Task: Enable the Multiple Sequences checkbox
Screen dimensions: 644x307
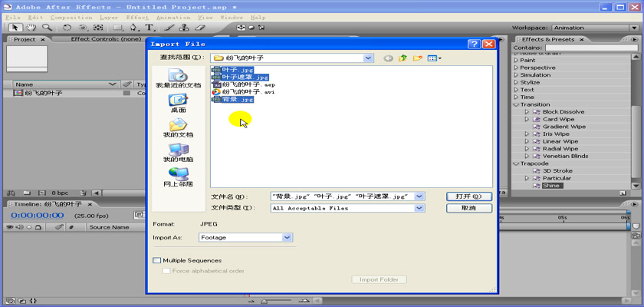Action: (x=157, y=260)
